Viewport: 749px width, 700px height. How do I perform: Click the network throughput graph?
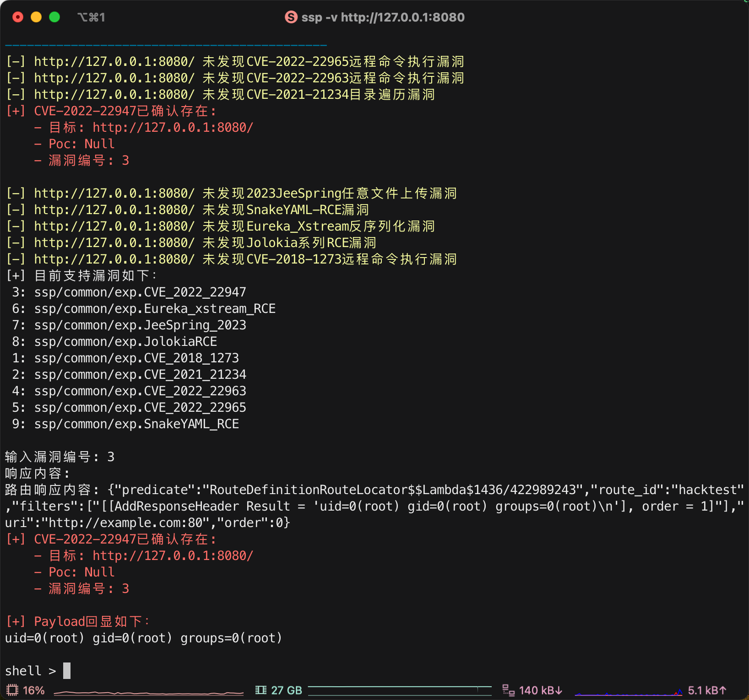coord(629,692)
